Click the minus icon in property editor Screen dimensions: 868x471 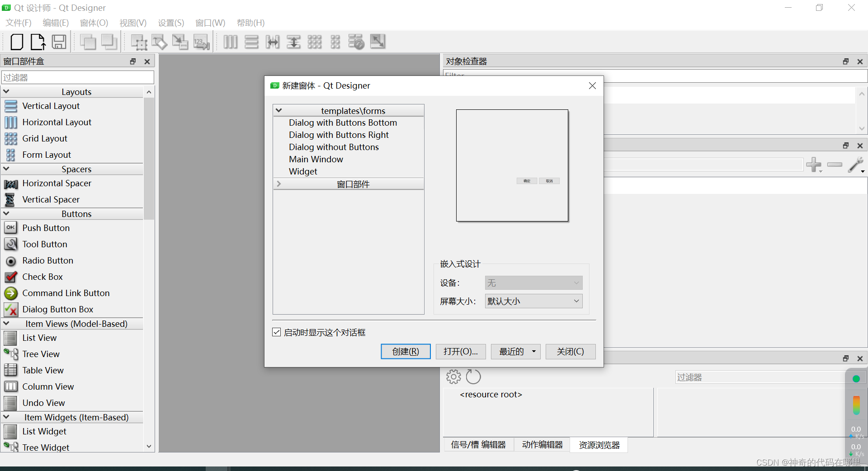[x=835, y=165]
